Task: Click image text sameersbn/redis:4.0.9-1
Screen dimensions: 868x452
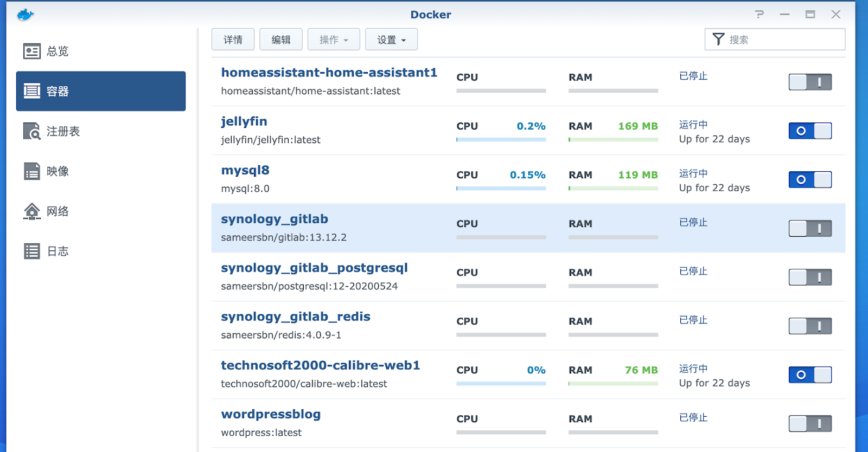Action: point(281,335)
